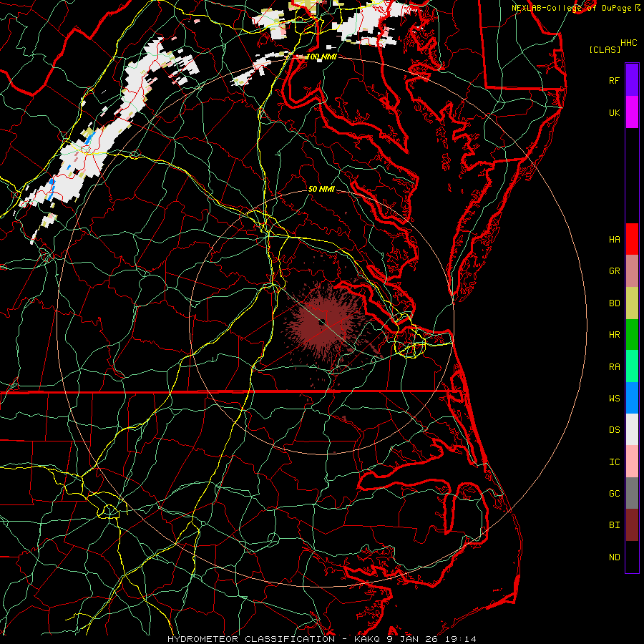Click the HR green legend swatch
Viewport: 644px width, 644px height.
point(632,335)
